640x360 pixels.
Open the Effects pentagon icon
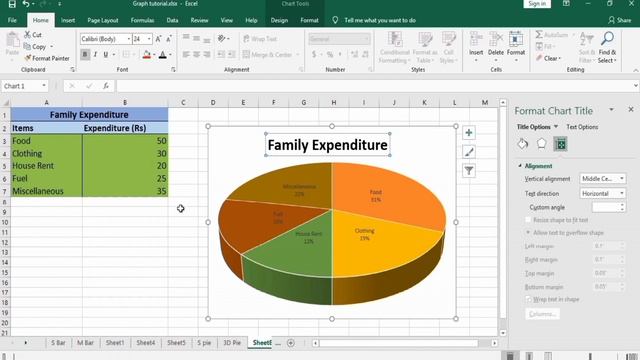pyautogui.click(x=541, y=144)
